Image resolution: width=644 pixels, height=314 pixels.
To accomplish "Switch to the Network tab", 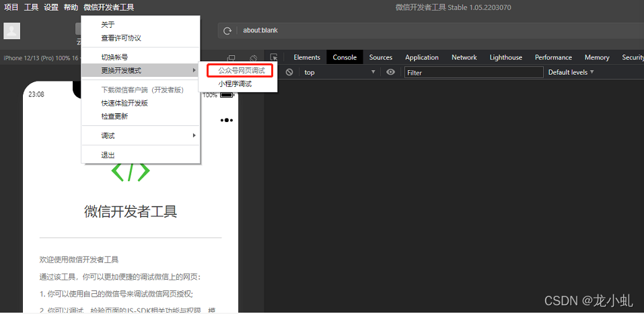I will [464, 57].
